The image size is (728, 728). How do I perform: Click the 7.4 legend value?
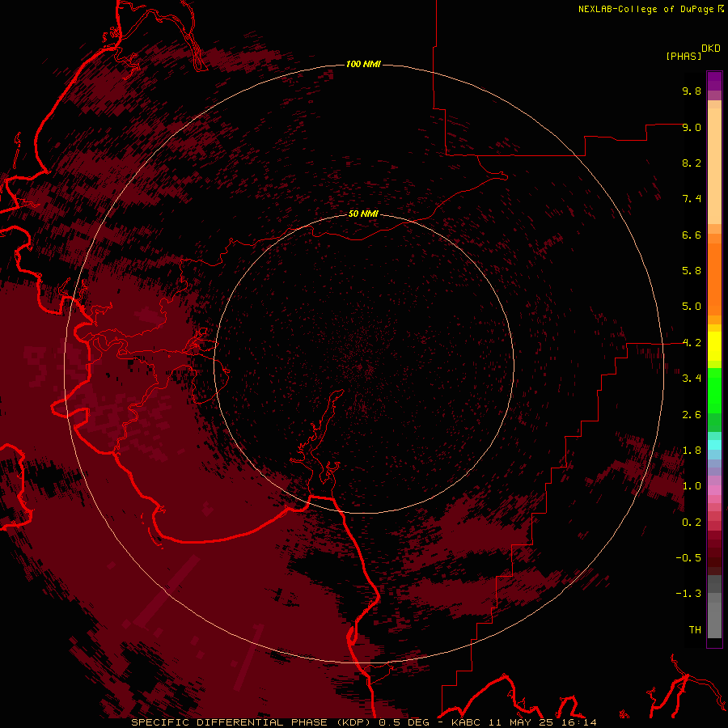pos(692,199)
